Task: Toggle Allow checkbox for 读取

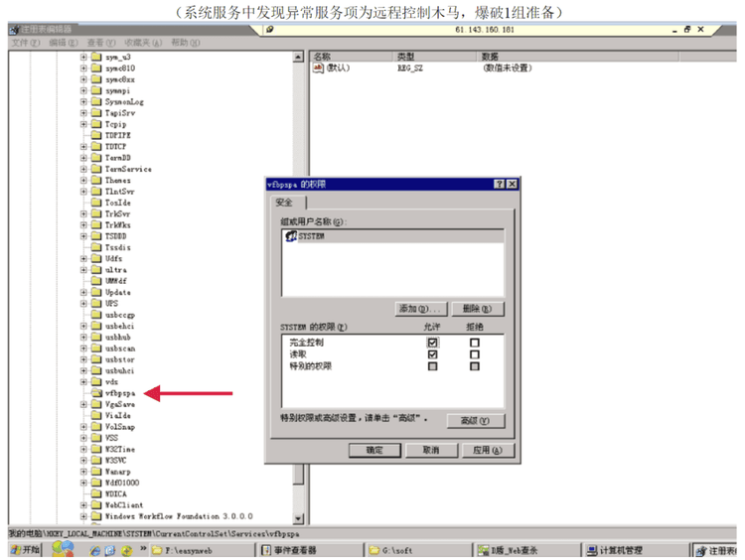Action: click(x=432, y=354)
